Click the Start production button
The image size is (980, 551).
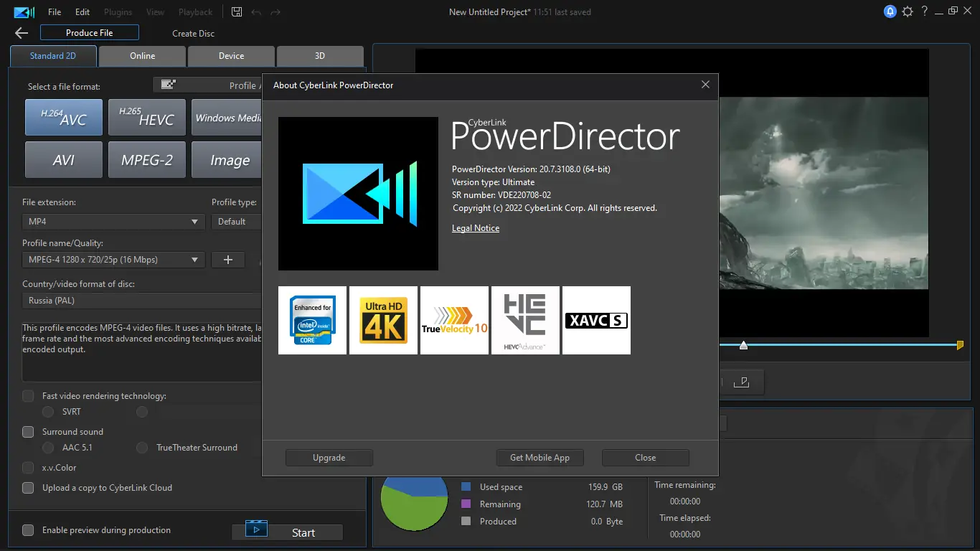point(288,532)
